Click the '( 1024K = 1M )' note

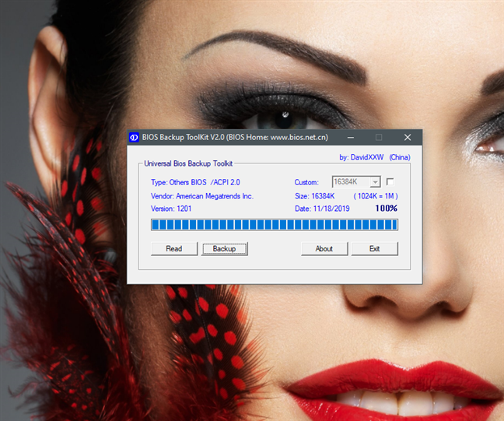pos(376,196)
